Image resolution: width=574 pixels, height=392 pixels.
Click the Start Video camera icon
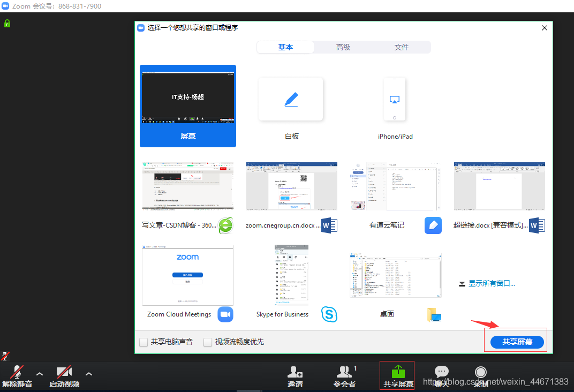(64, 372)
